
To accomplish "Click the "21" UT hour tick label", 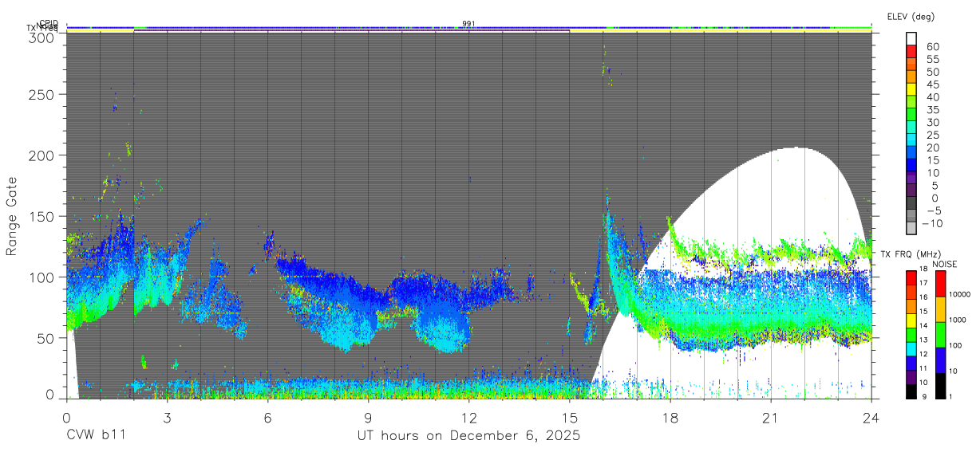I will point(770,417).
